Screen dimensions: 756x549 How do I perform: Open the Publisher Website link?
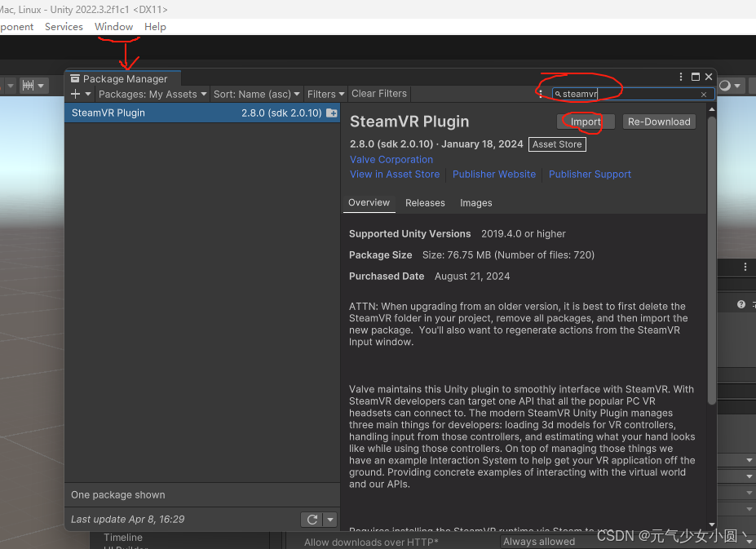494,174
